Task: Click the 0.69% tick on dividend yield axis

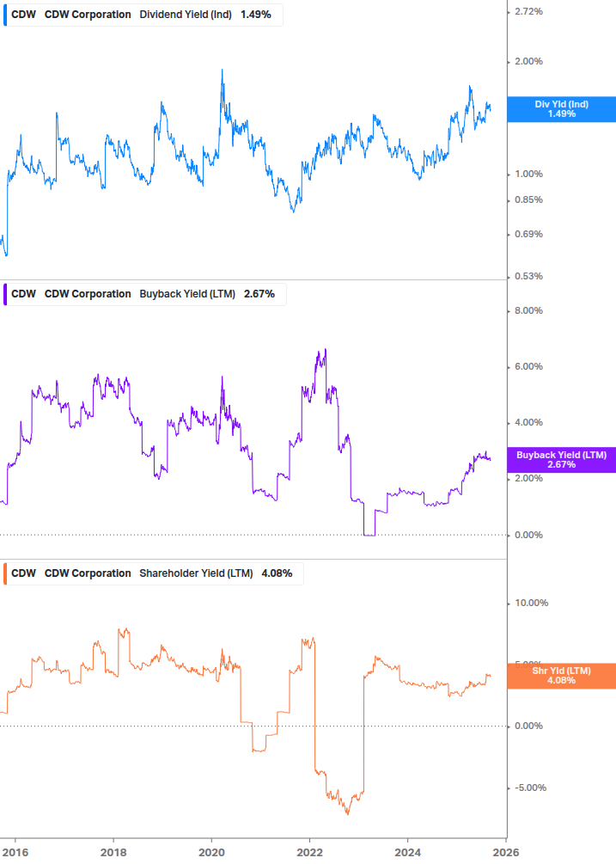Action: pyautogui.click(x=528, y=234)
